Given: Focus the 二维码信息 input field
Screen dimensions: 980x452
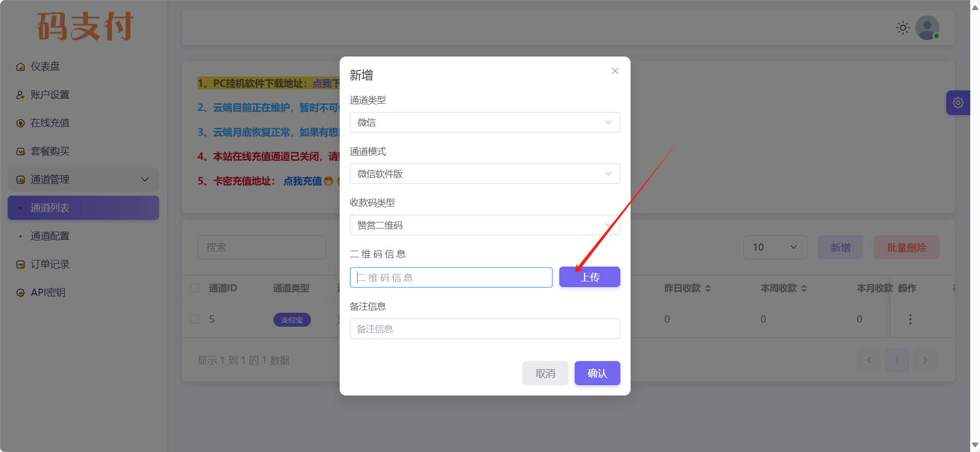Looking at the screenshot, I should point(451,277).
